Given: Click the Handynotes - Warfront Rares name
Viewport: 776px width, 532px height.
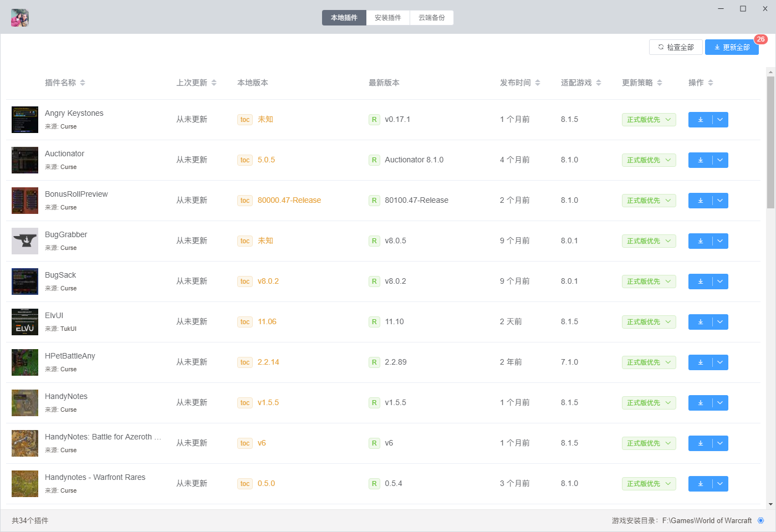Looking at the screenshot, I should tap(95, 477).
